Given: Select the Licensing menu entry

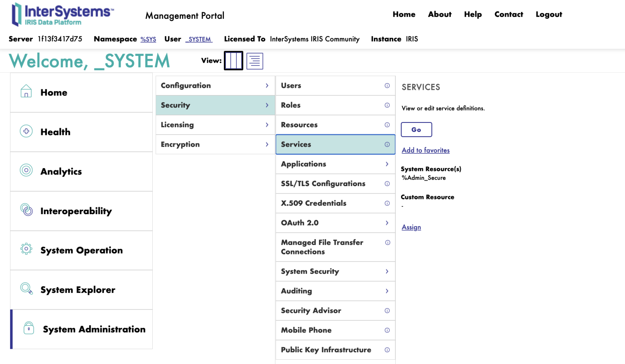Looking at the screenshot, I should tap(177, 125).
